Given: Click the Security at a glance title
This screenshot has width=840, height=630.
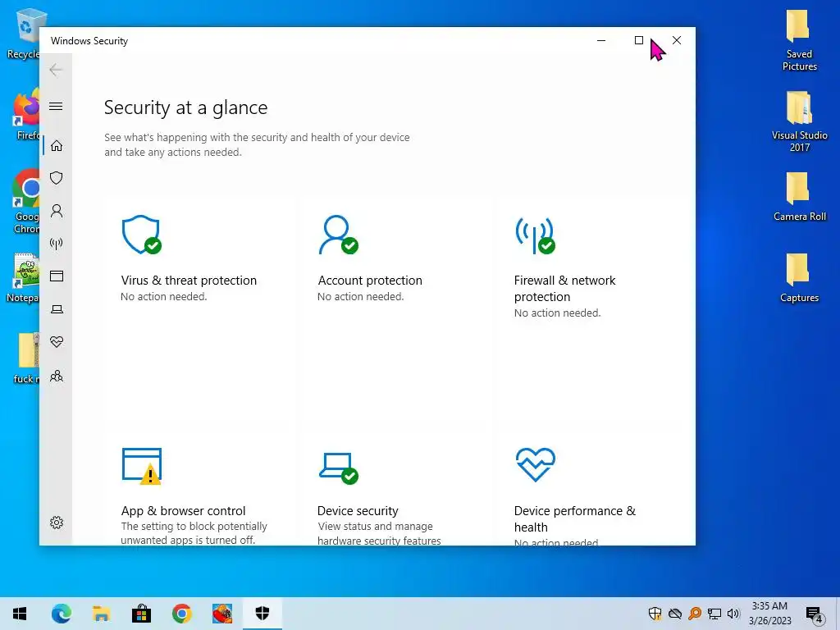Looking at the screenshot, I should point(185,107).
